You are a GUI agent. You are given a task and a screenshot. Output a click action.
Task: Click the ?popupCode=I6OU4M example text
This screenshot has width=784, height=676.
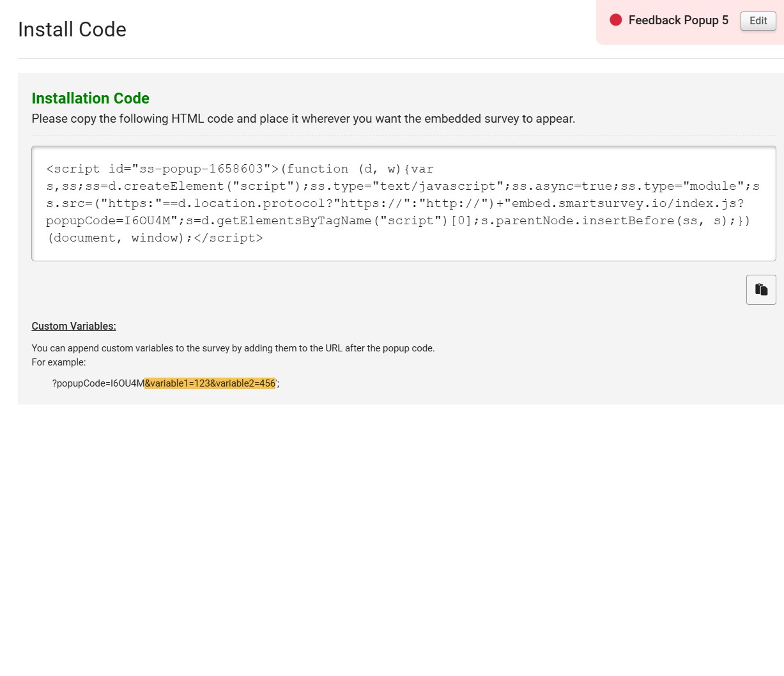98,383
